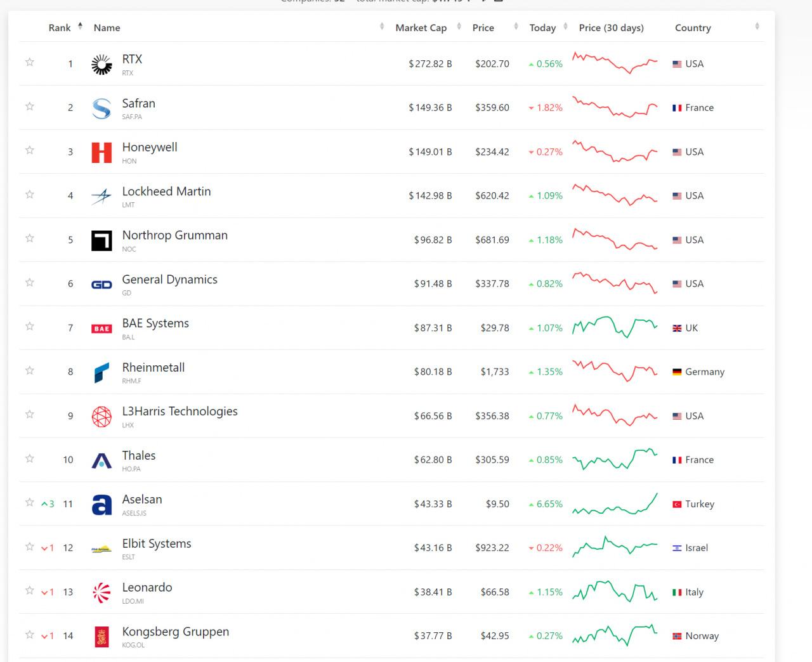Image resolution: width=812 pixels, height=662 pixels.
Task: Open the Aselsan blue logo icon
Action: (101, 505)
